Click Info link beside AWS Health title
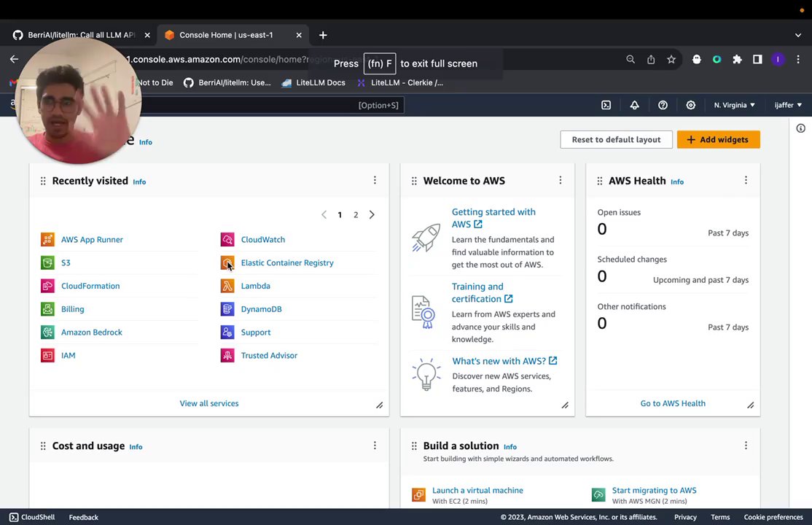Image resolution: width=812 pixels, height=525 pixels. pos(677,182)
